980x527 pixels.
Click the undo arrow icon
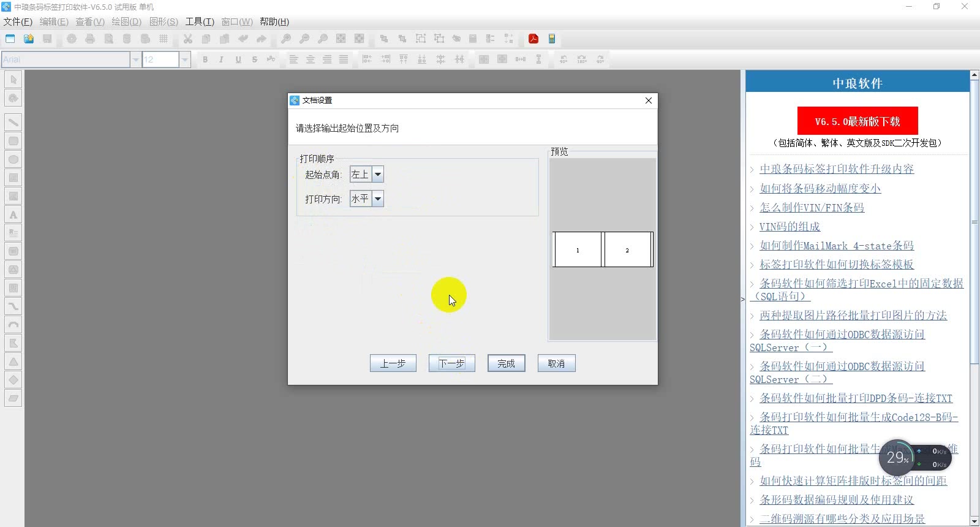[243, 39]
